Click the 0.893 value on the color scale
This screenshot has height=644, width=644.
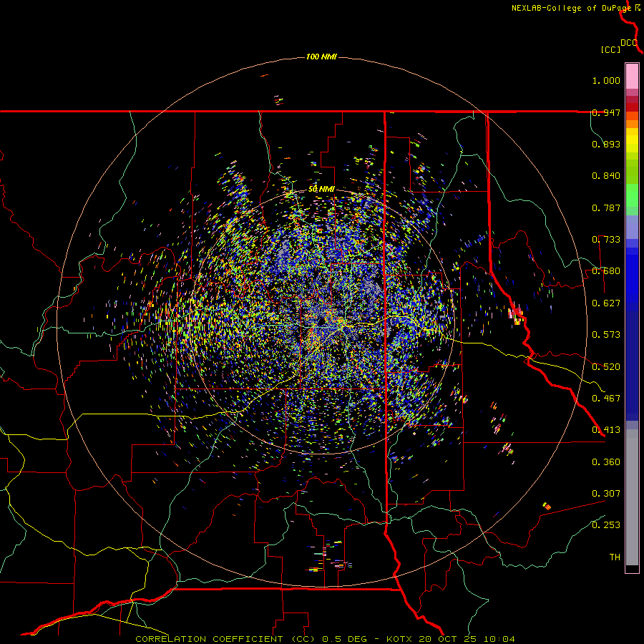606,144
